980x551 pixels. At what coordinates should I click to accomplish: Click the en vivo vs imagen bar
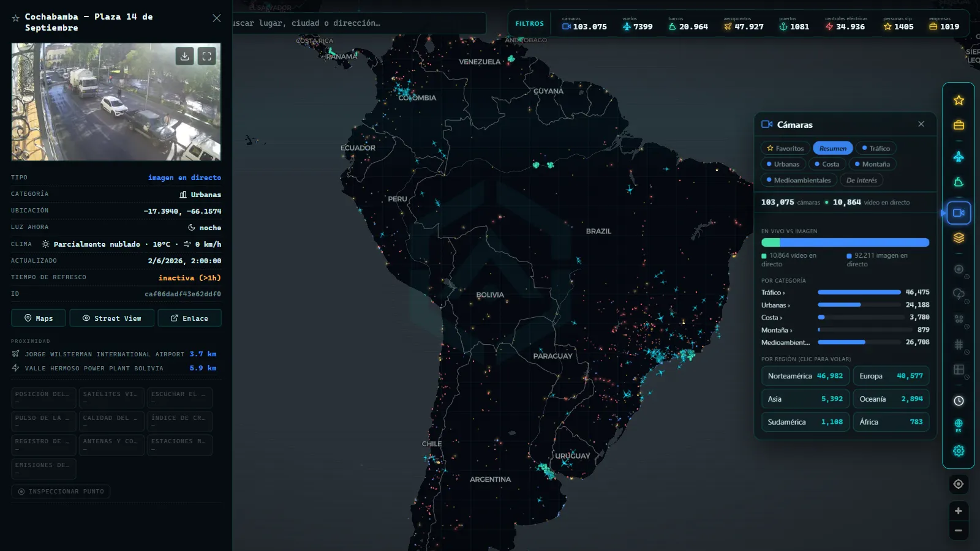[845, 242]
